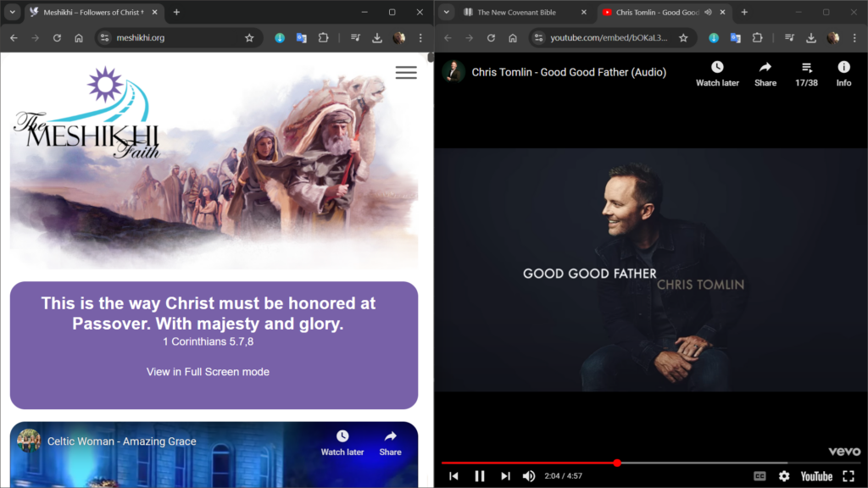Click the youtube.com/embed address bar
Viewport: 868px width, 488px height.
tap(612, 37)
